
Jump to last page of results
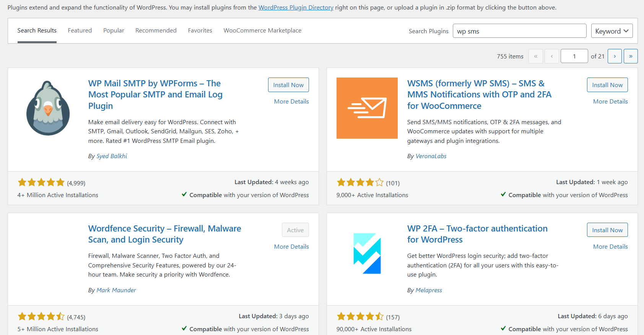coord(631,56)
